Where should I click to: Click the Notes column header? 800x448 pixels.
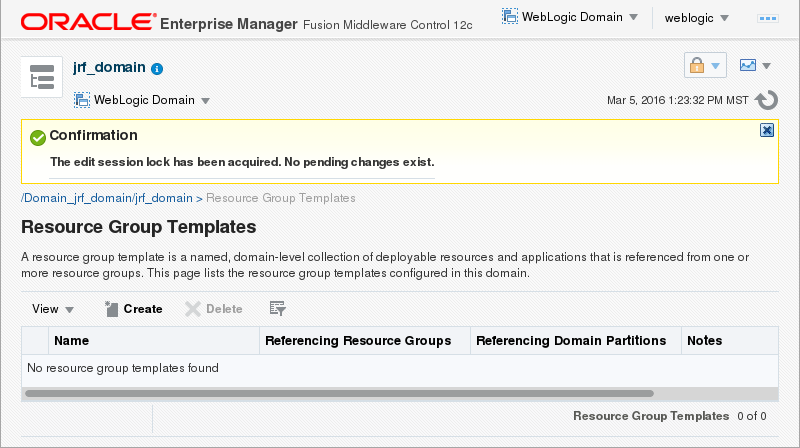[704, 341]
